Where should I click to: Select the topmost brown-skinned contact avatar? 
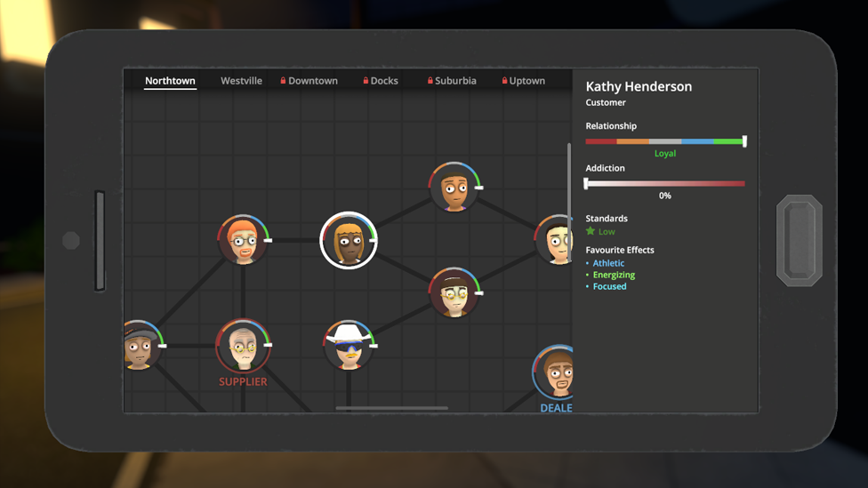(454, 188)
